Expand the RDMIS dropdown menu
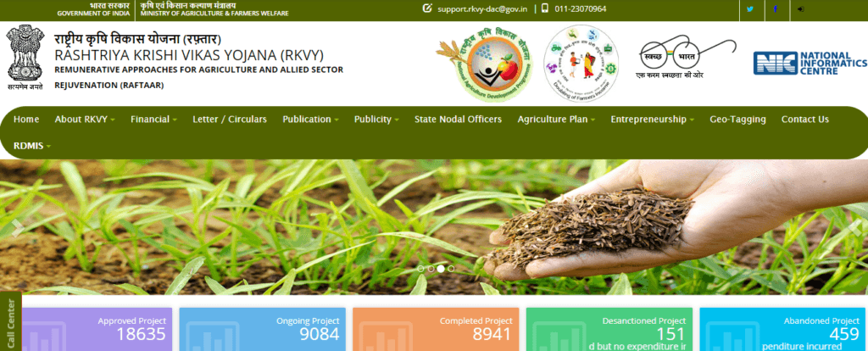 [x=32, y=146]
